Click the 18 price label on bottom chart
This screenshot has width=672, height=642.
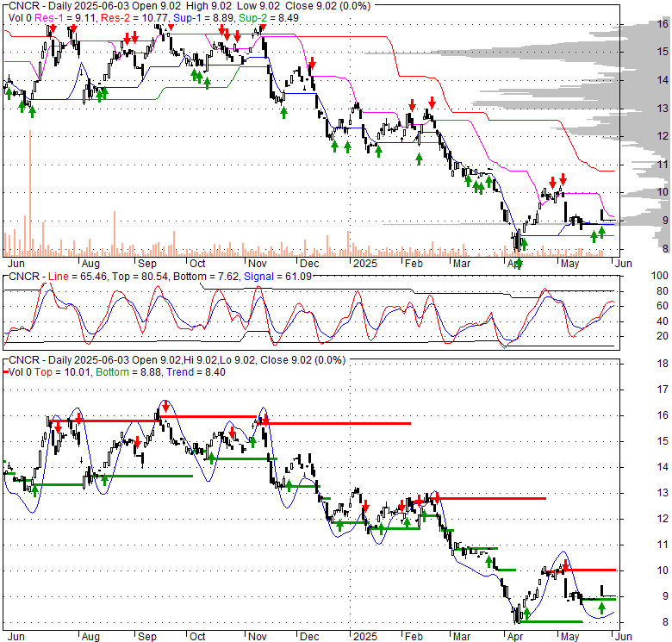tap(663, 364)
